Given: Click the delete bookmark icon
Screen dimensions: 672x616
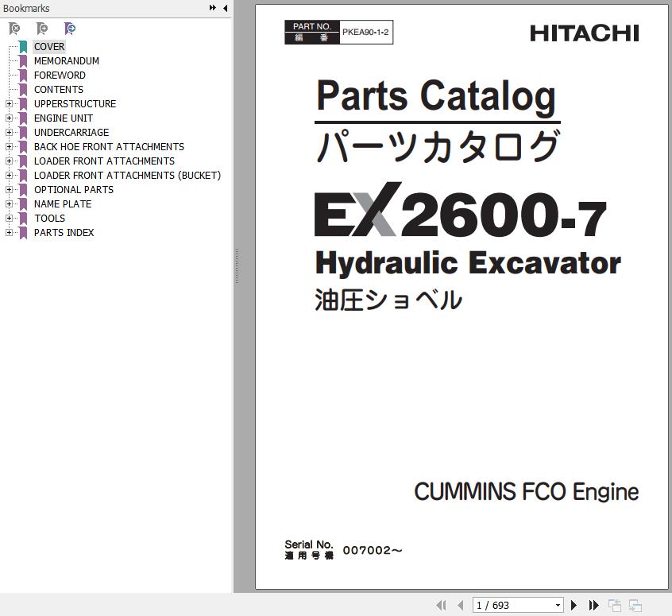Looking at the screenshot, I should (x=14, y=29).
